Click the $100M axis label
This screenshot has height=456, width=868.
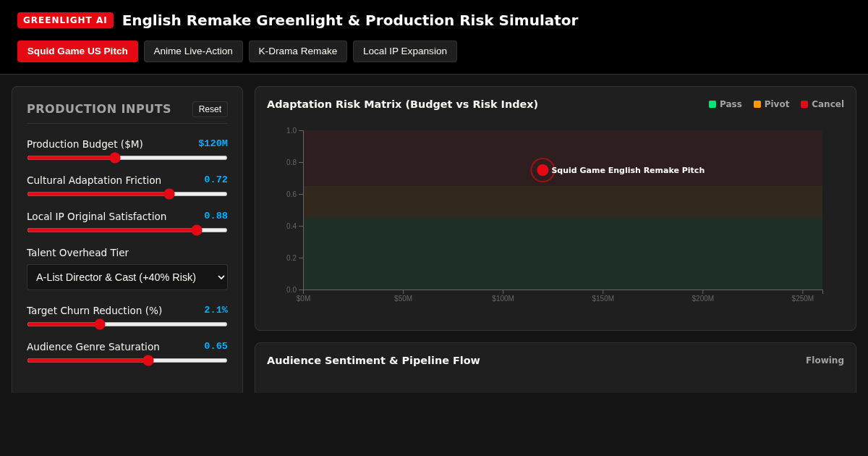pos(503,299)
